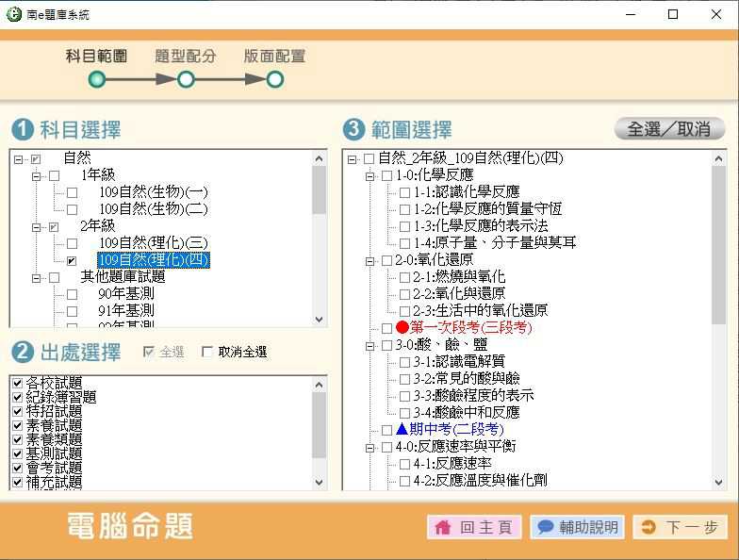The width and height of the screenshot is (739, 560).
Task: Select 90年基測 tree item
Action: click(x=126, y=294)
